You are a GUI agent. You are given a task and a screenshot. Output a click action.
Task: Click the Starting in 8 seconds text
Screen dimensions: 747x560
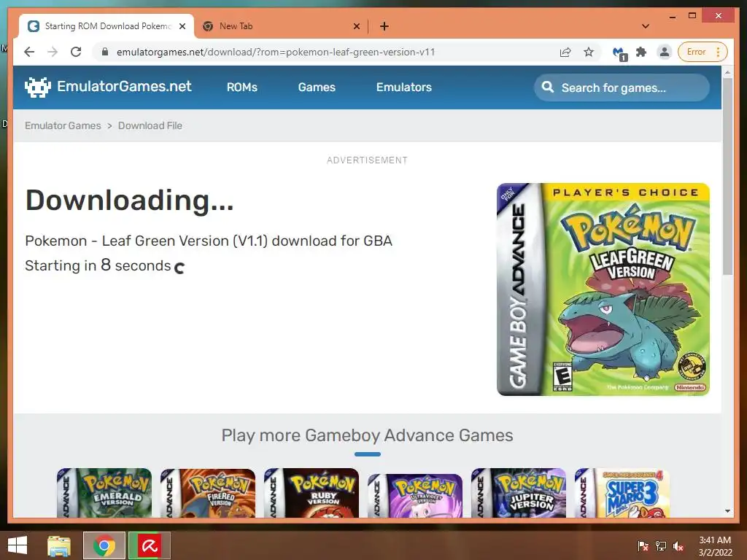98,265
